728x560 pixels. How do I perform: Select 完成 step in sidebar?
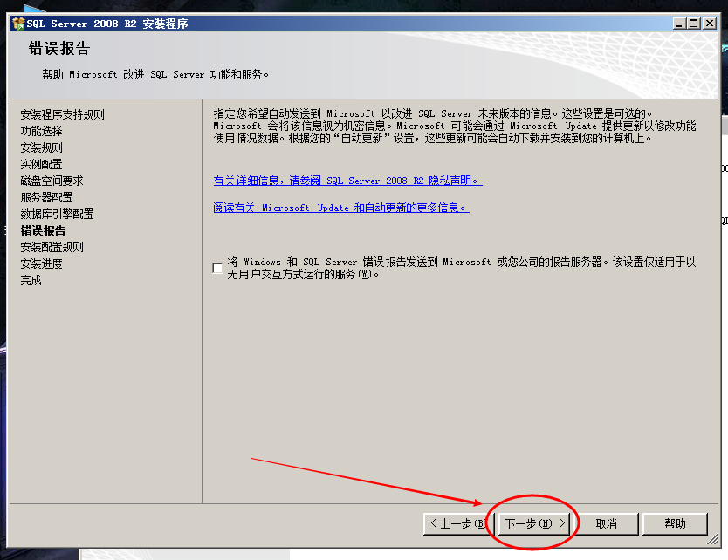(31, 280)
